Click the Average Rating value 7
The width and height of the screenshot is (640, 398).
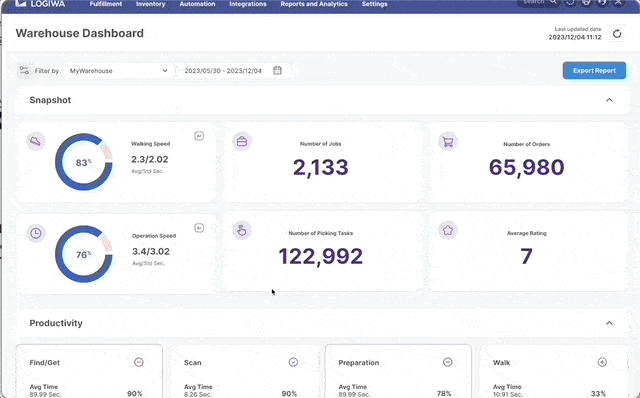(x=527, y=256)
